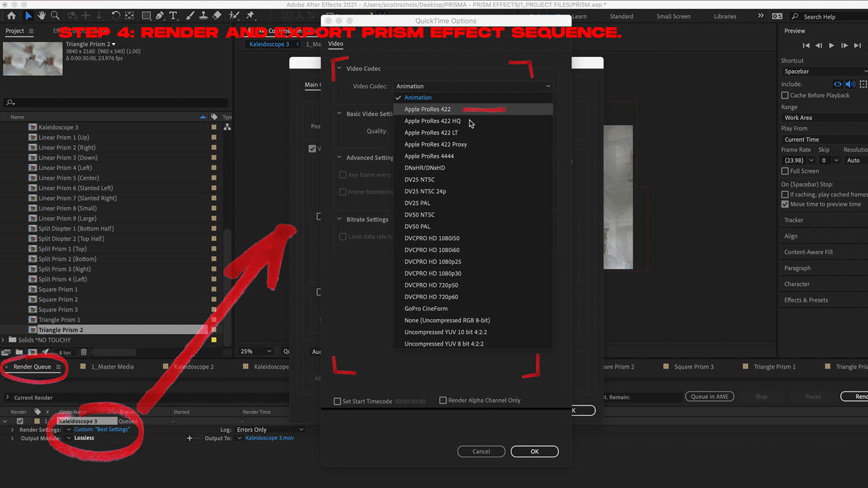Choose Apple ProRes 422 HQ codec
Screen dimensions: 868x488
(473, 121)
